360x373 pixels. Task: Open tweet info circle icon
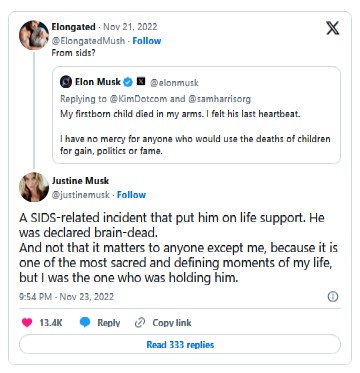pyautogui.click(x=333, y=297)
